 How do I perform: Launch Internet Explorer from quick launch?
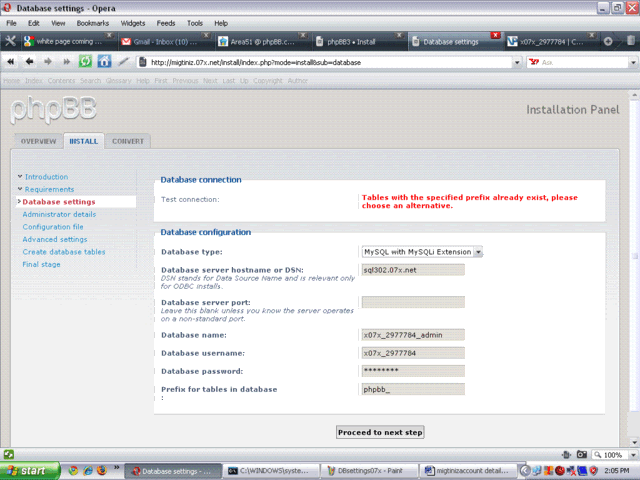click(x=87, y=471)
